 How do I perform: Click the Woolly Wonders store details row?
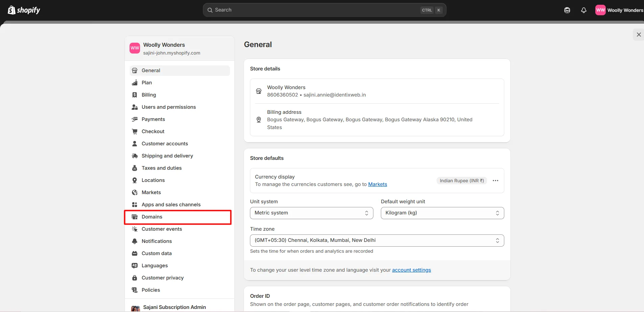pyautogui.click(x=377, y=91)
